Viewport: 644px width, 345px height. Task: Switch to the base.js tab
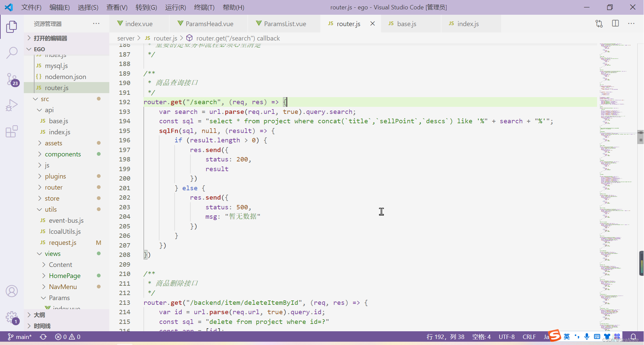pyautogui.click(x=411, y=24)
